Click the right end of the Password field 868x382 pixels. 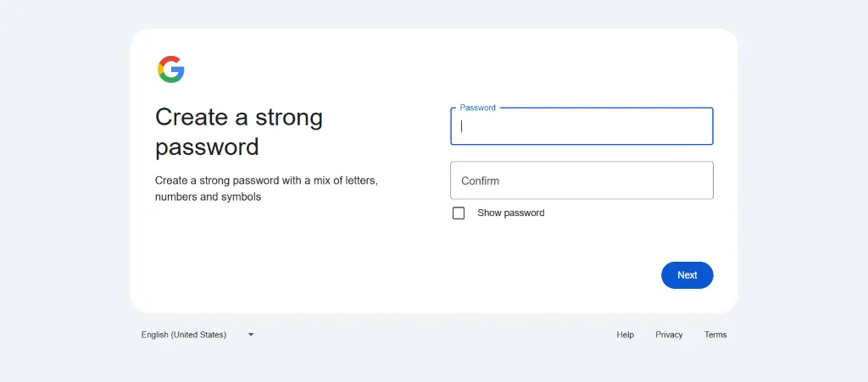(699, 126)
